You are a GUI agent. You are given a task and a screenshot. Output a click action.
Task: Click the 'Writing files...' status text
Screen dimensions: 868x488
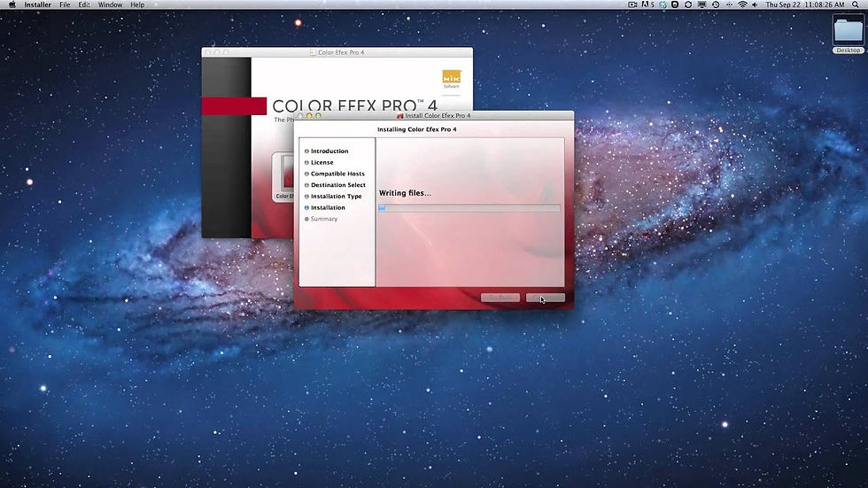405,193
